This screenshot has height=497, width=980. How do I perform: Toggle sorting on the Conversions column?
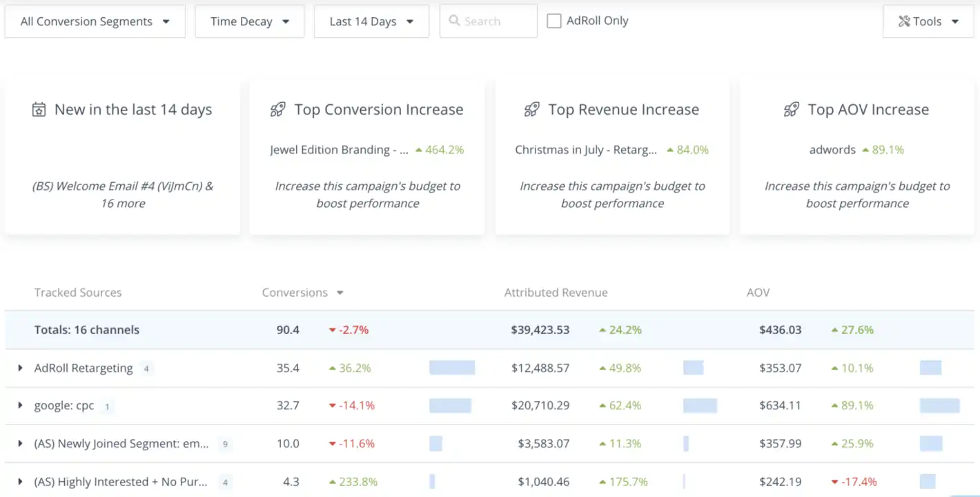click(x=304, y=292)
